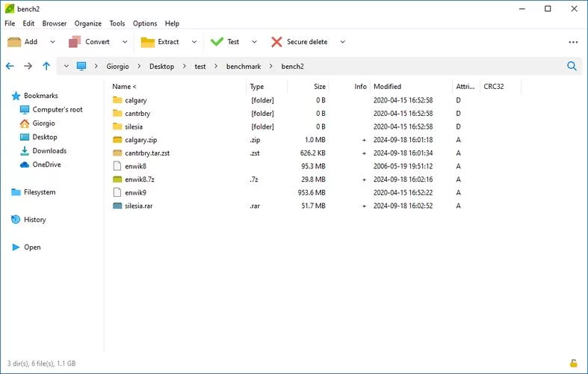Go up one folder level
Viewport: 588px width, 374px height.
coord(46,66)
